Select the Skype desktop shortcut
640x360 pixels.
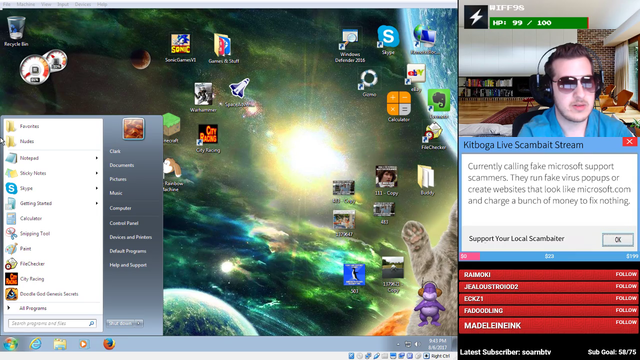tap(388, 40)
